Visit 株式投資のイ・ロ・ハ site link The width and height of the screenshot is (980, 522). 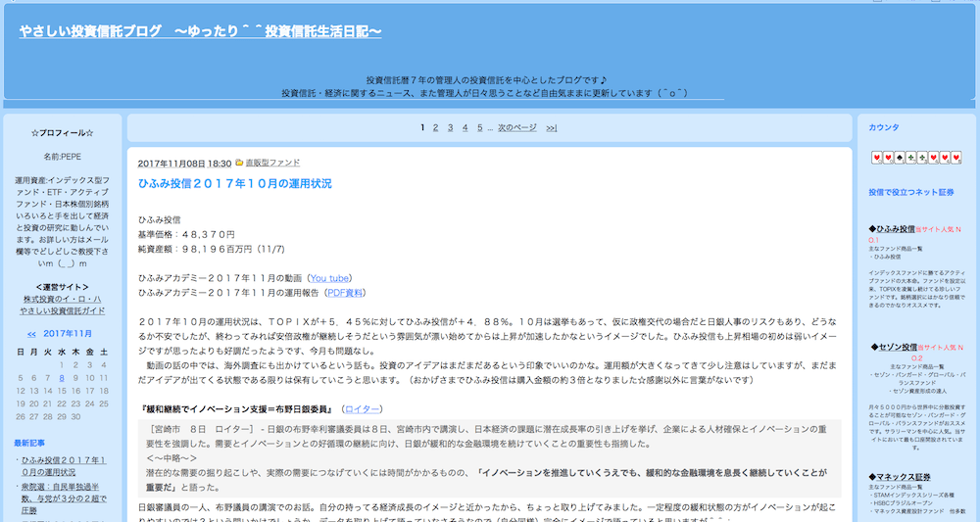[x=64, y=299]
